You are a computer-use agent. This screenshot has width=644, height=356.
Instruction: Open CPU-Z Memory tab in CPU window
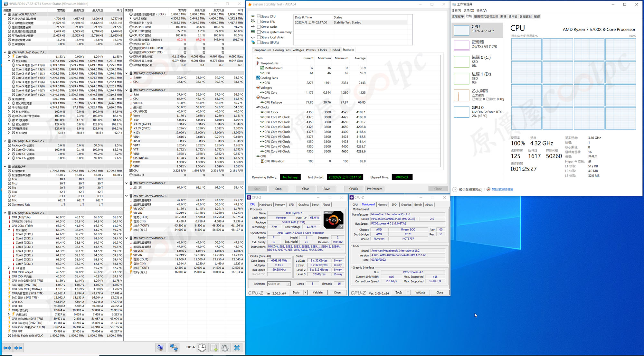(x=280, y=205)
